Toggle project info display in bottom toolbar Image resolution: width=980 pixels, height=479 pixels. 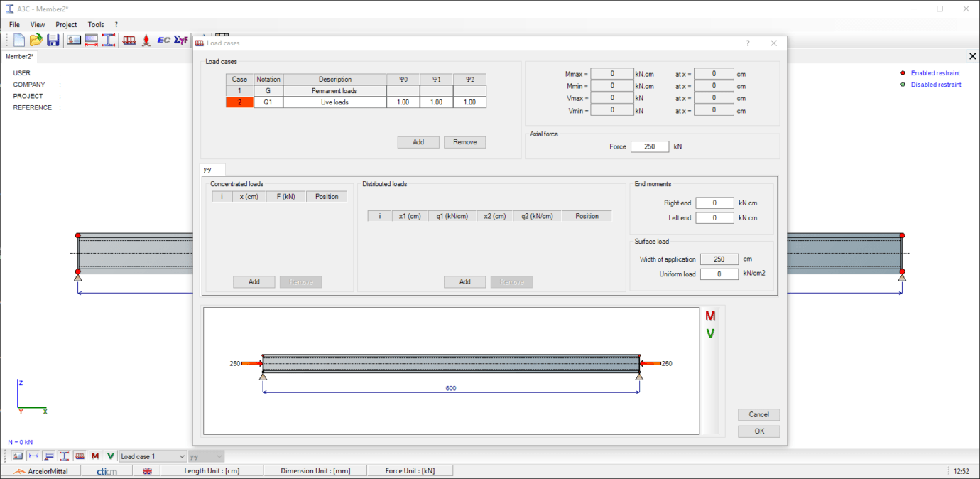click(x=18, y=456)
